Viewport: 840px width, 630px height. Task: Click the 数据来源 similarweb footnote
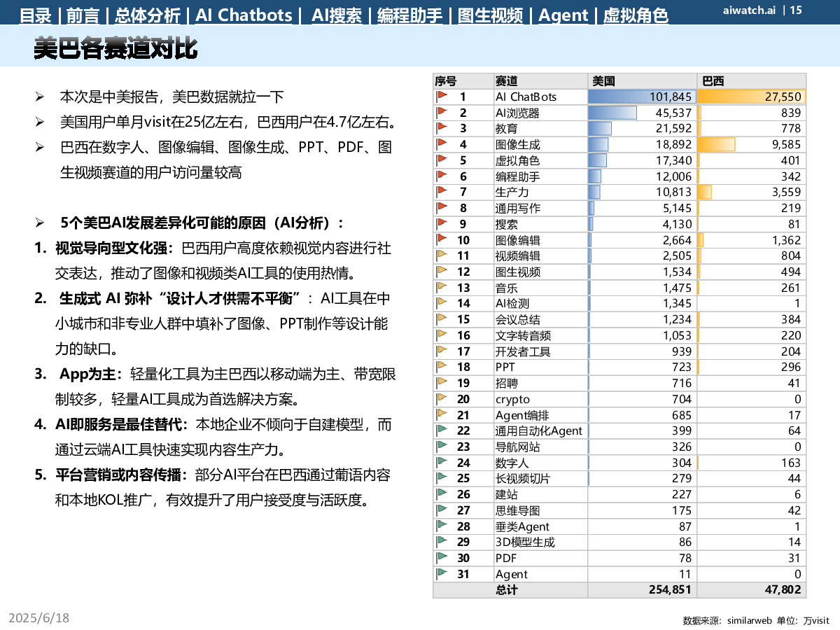coord(756,620)
